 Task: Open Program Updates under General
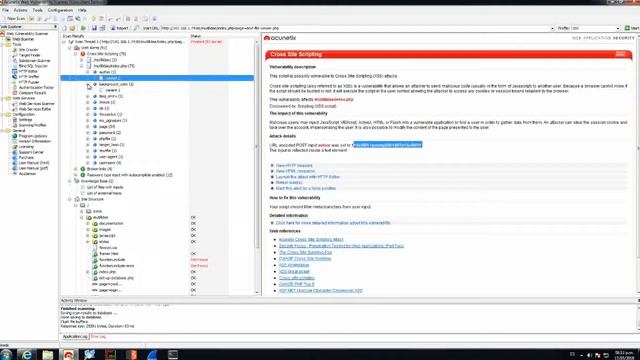33,136
